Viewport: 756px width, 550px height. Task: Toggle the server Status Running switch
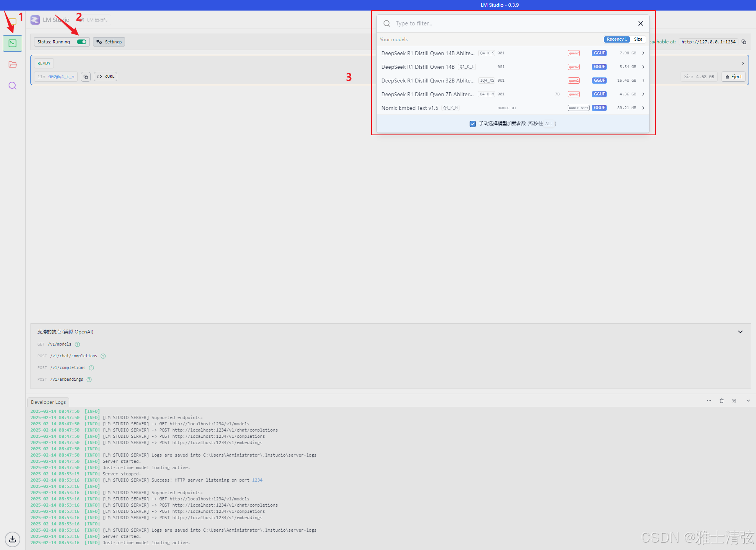82,42
